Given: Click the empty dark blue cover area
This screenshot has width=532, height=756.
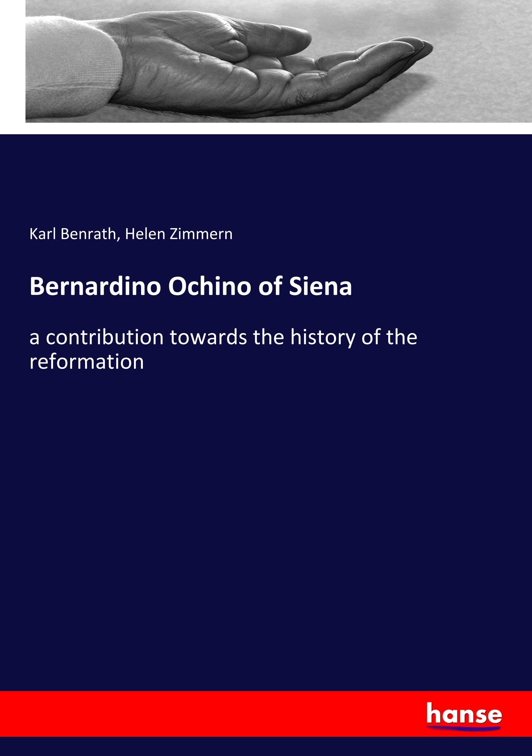Looking at the screenshot, I should click(263, 527).
